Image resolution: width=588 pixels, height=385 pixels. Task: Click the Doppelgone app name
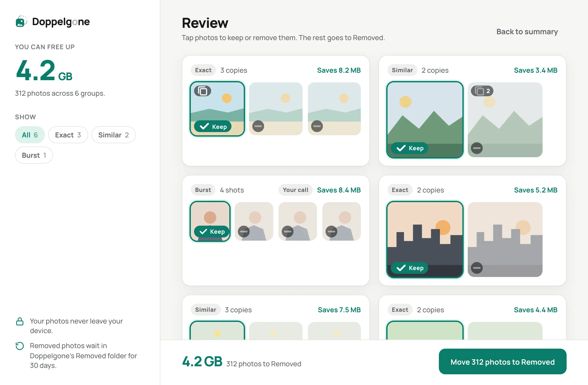click(x=61, y=22)
